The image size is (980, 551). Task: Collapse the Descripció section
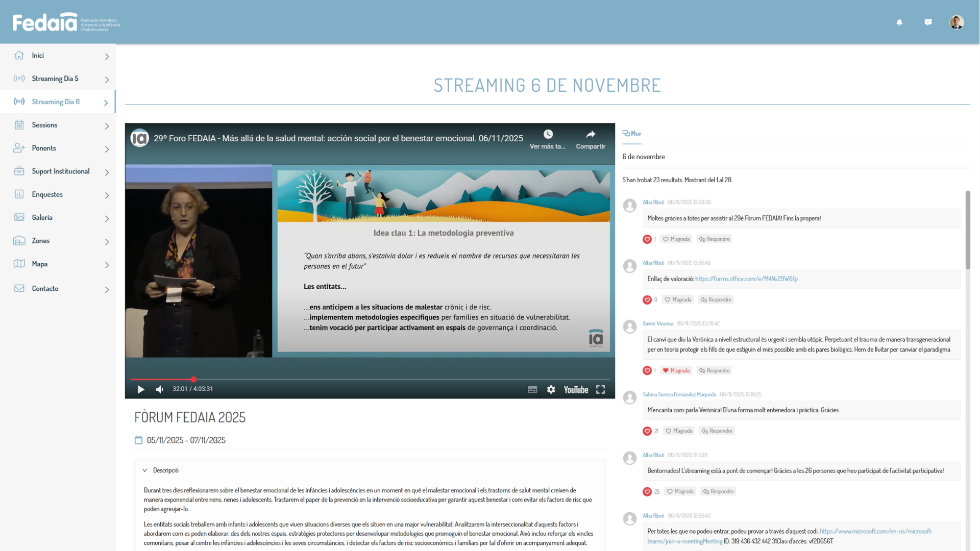pos(144,470)
